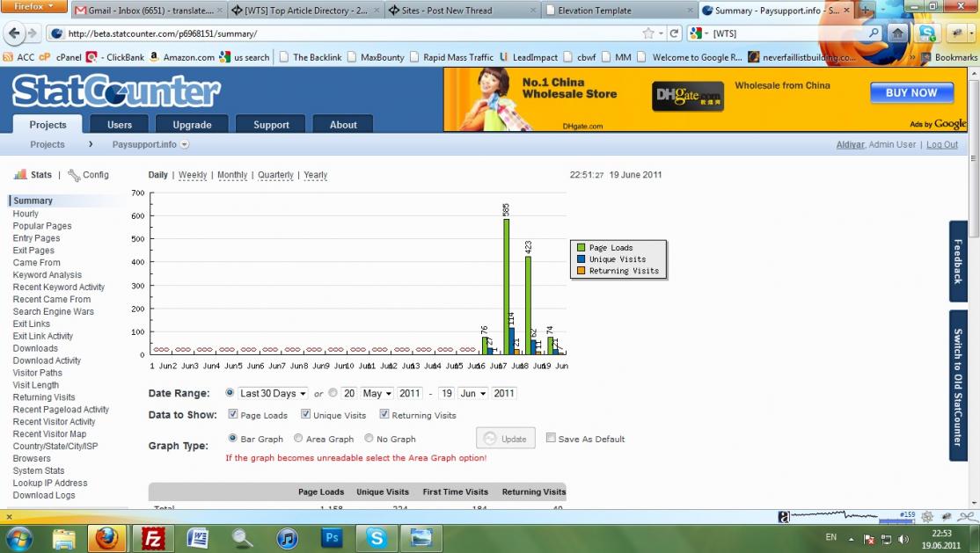Open Config via the wrench icon
Image resolution: width=980 pixels, height=553 pixels.
pyautogui.click(x=74, y=175)
